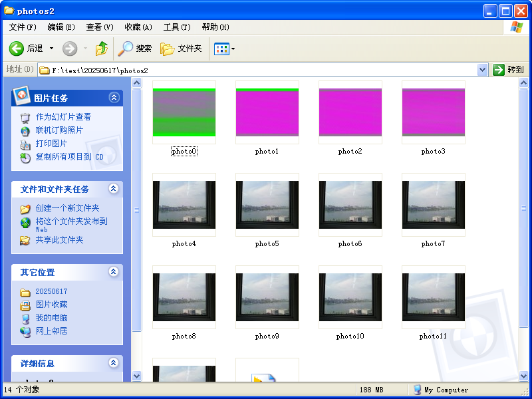Open the 帮助(H) menu

pyautogui.click(x=215, y=27)
